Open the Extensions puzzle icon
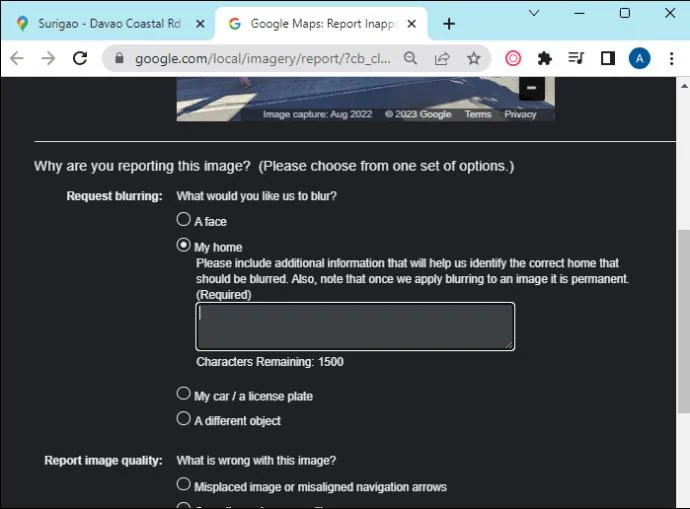690x509 pixels. [x=544, y=58]
